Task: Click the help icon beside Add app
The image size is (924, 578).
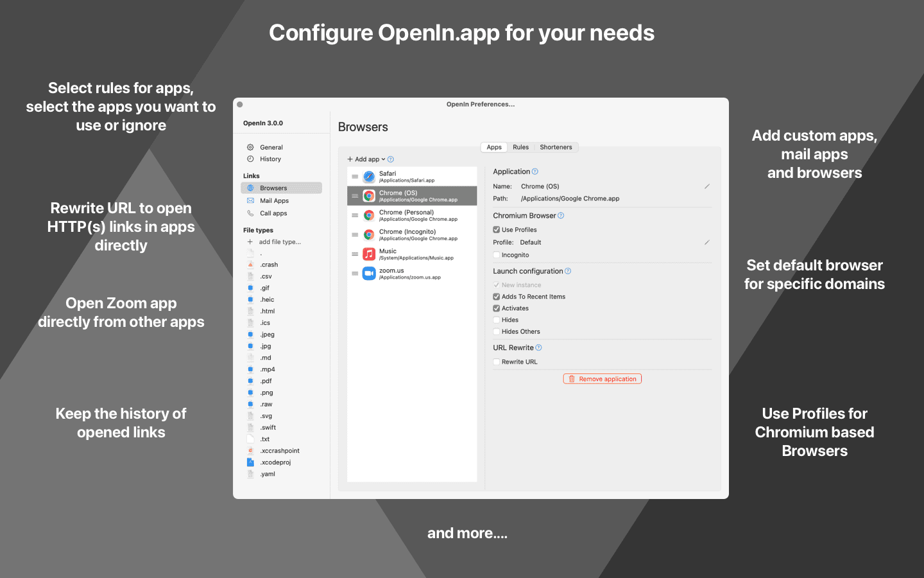Action: tap(391, 159)
